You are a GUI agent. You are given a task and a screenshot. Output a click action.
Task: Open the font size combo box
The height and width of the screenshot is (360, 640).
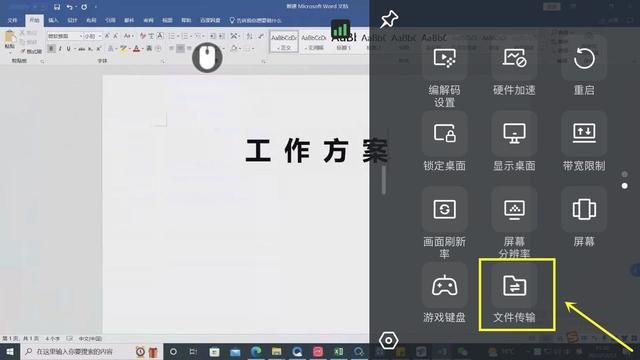[x=92, y=36]
